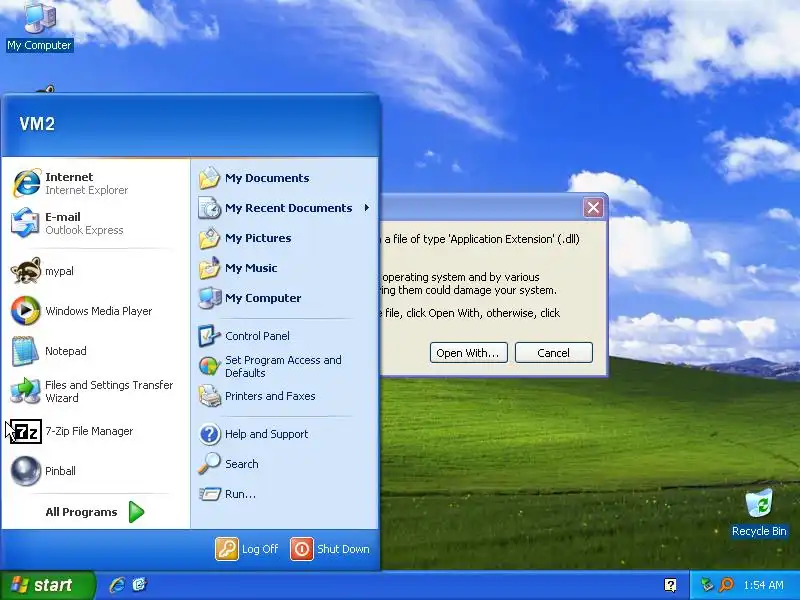Click Internet Explorer quick launch icon
800x600 pixels.
click(x=117, y=585)
